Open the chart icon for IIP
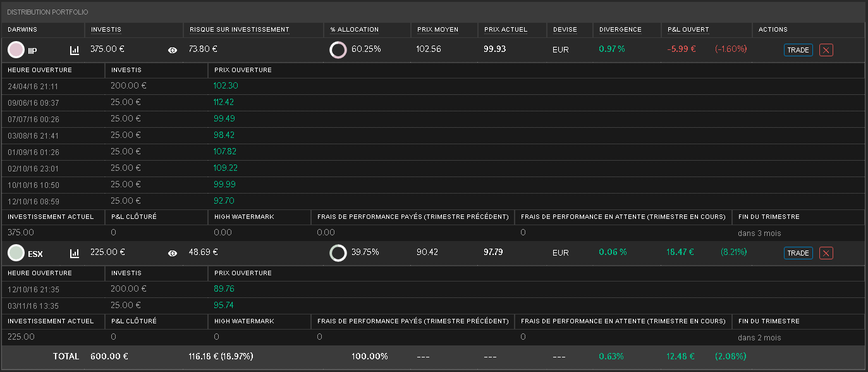Image resolution: width=868 pixels, height=372 pixels. pyautogui.click(x=74, y=50)
